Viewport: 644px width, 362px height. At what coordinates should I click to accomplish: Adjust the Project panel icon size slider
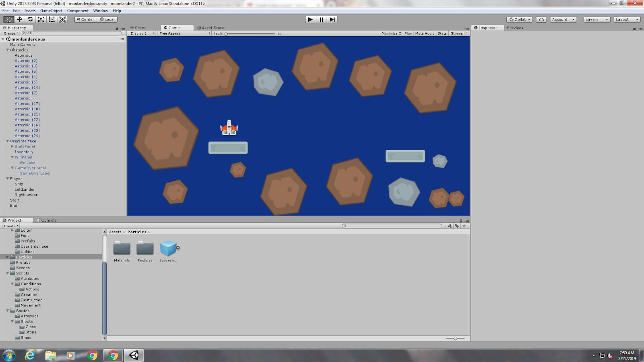pos(455,338)
